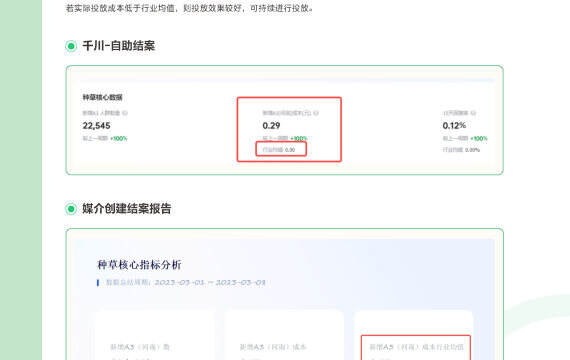Click the 新增A3（问询）成本行业均值 card label
570x360 pixels.
[x=416, y=347]
